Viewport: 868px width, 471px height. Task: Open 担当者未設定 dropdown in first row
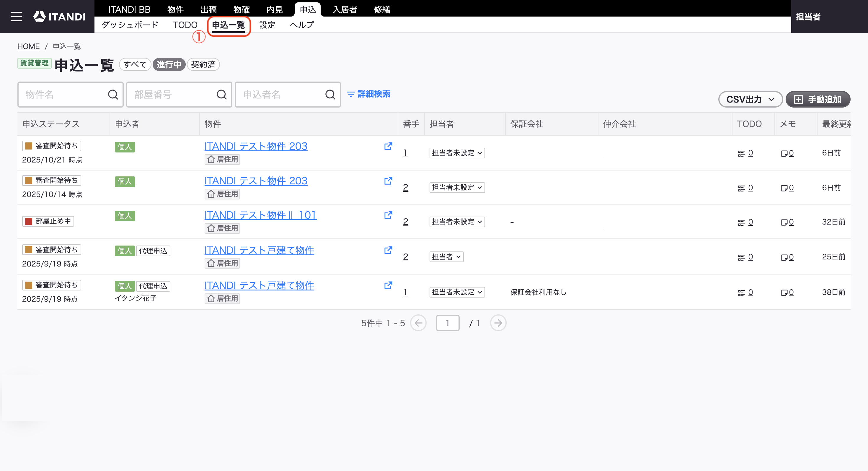pos(457,153)
